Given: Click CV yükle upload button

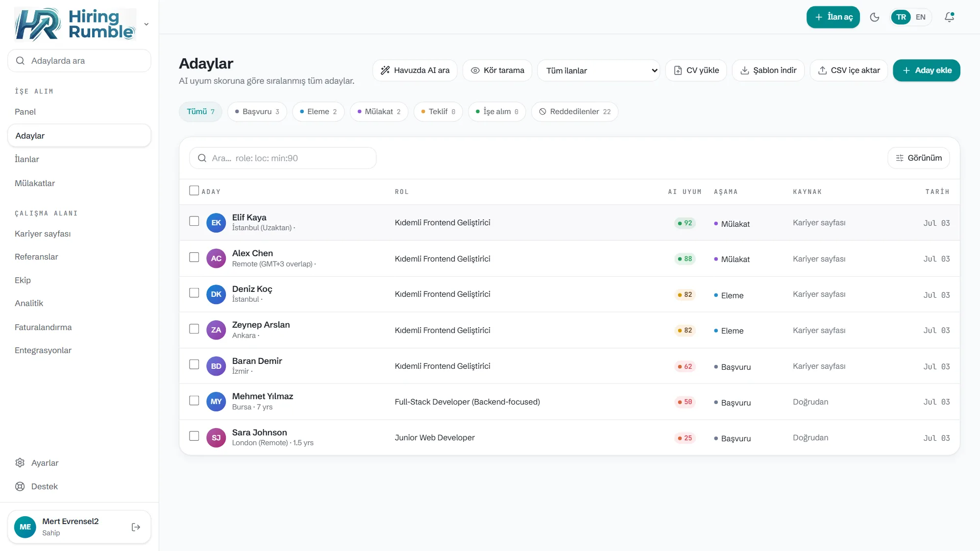Looking at the screenshot, I should [696, 71].
